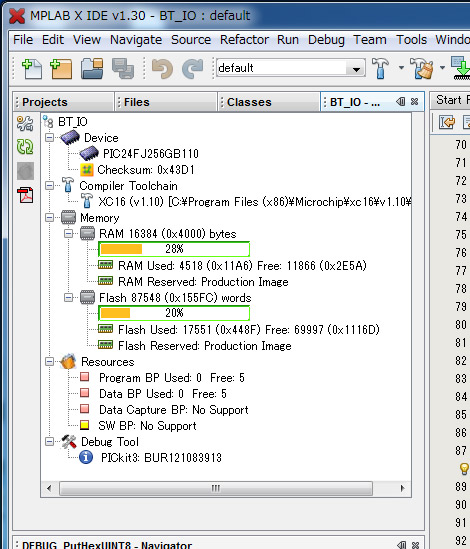The width and height of the screenshot is (470, 549).
Task: Collapse the Device tree node
Action: pos(49,137)
